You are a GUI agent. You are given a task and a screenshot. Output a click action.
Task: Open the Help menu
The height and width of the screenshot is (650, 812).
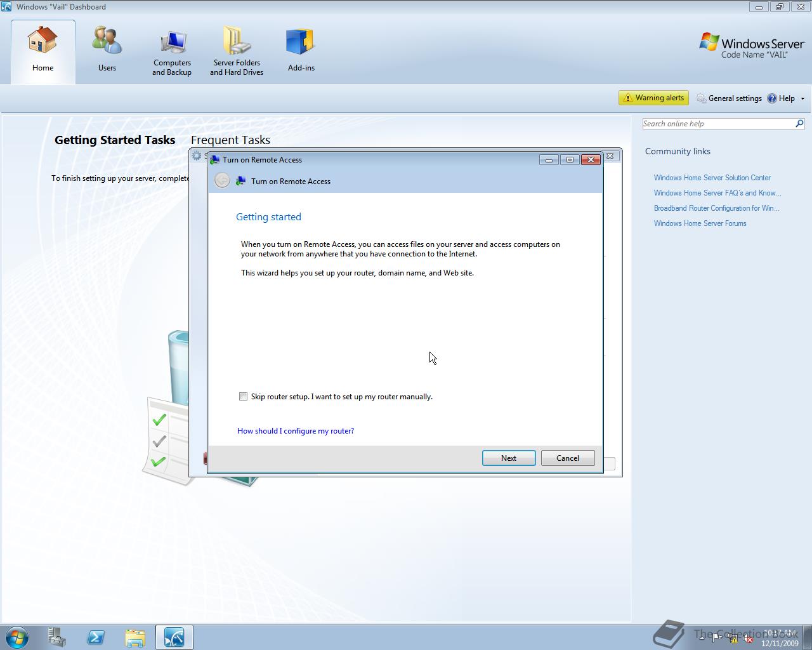(x=781, y=98)
